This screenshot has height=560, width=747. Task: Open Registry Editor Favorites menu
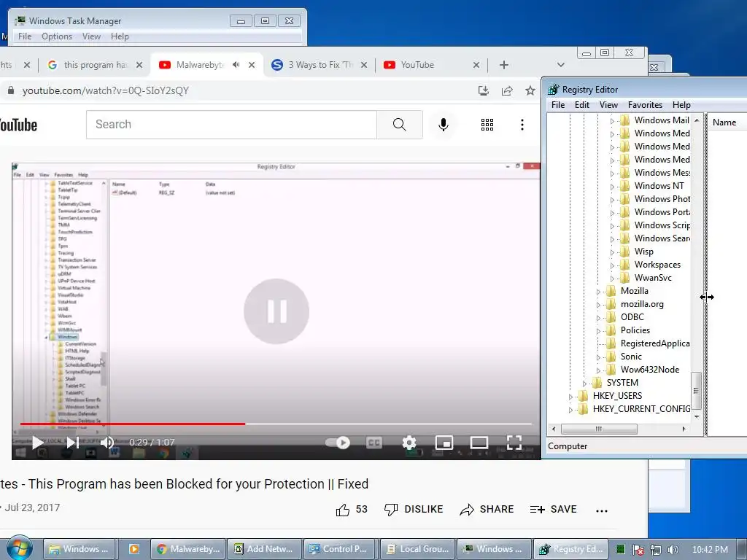(645, 105)
